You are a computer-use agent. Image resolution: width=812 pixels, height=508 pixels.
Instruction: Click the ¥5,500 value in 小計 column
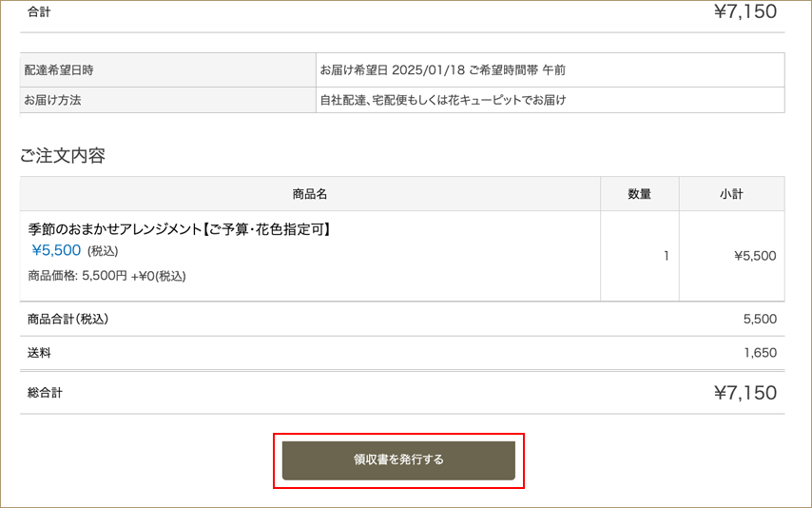pos(755,256)
